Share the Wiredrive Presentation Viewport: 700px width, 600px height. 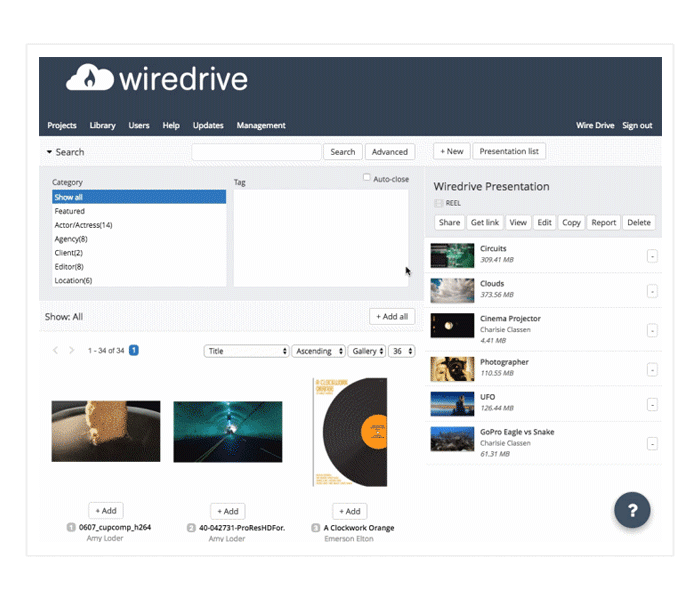coord(449,222)
